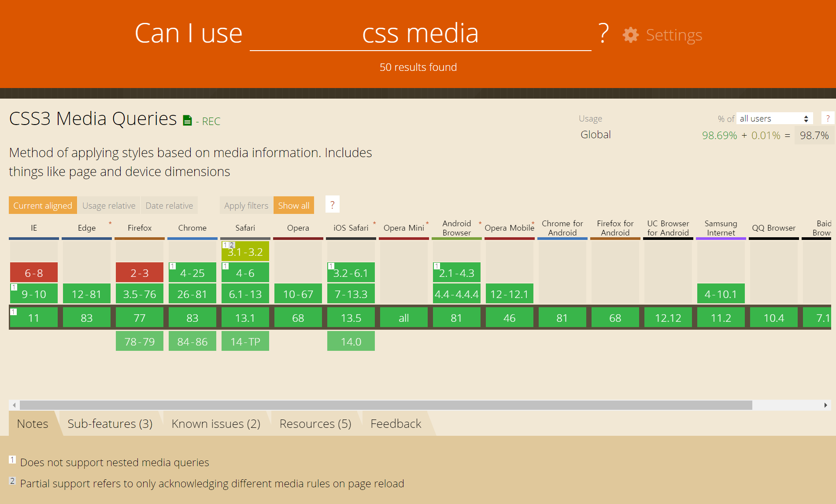The image size is (836, 504).
Task: Expand the Chrome 84-86 future versions cell
Action: click(192, 342)
